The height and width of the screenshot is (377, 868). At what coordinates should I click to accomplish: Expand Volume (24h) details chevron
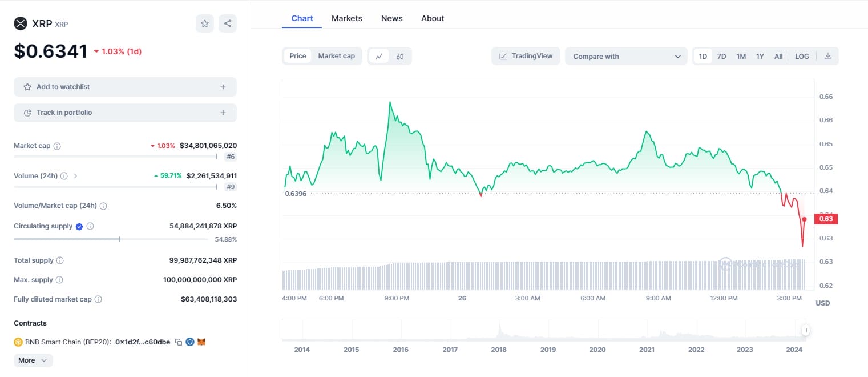[75, 176]
